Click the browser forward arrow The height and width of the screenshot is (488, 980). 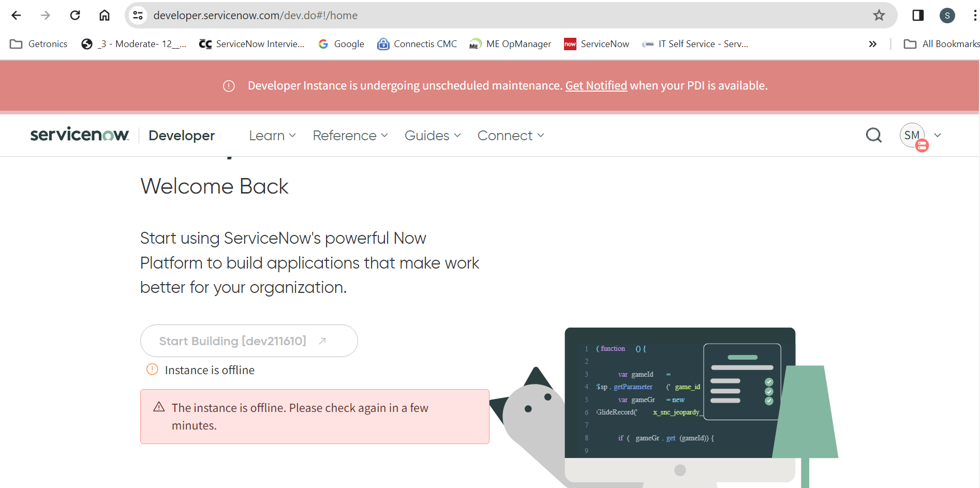click(46, 16)
